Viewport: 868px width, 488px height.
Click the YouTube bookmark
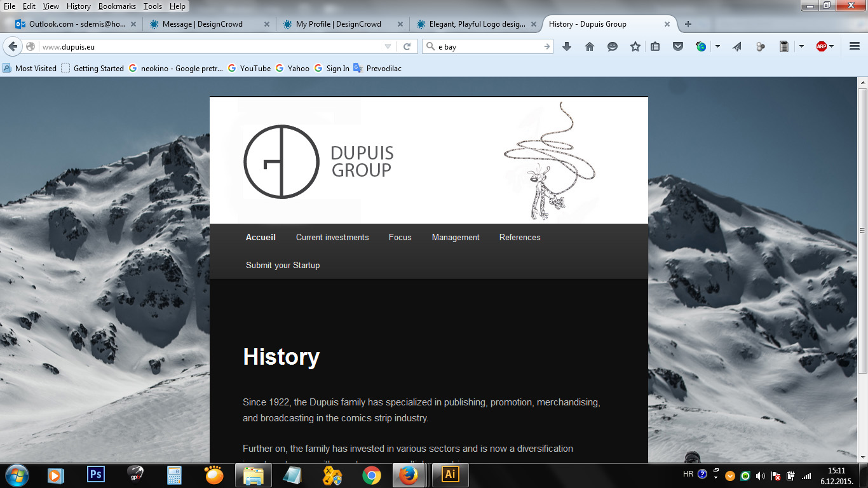[255, 68]
